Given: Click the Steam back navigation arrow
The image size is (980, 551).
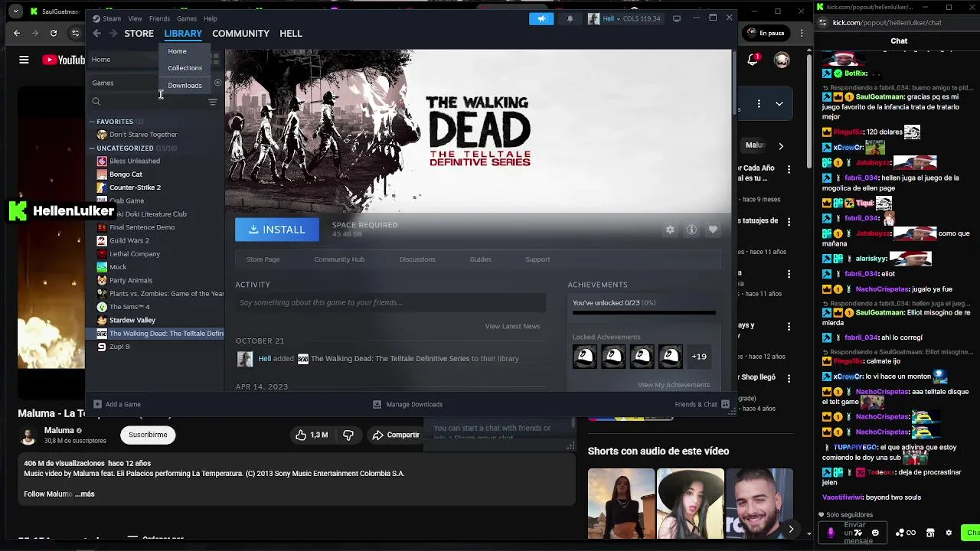Looking at the screenshot, I should (x=96, y=34).
